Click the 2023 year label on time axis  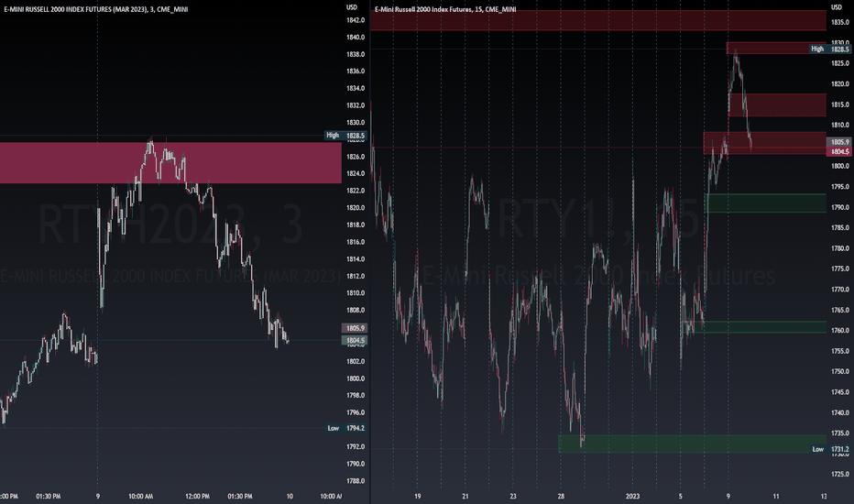pyautogui.click(x=632, y=497)
